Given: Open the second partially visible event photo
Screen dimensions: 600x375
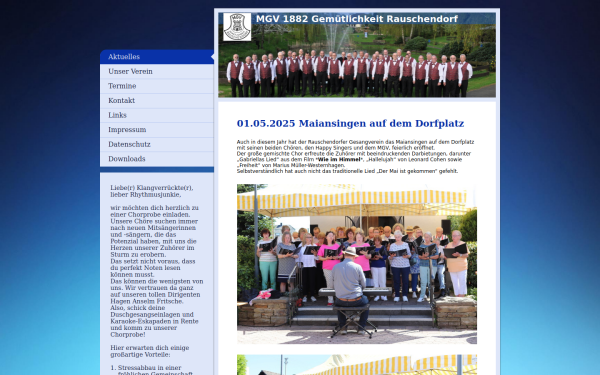Looking at the screenshot, I should 357,365.
